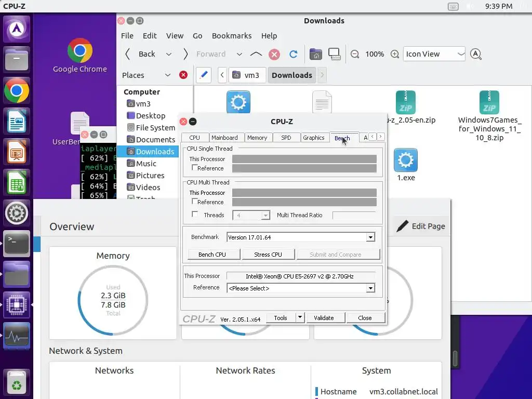
Task: Open the trash in the dock
Action: 16,382
